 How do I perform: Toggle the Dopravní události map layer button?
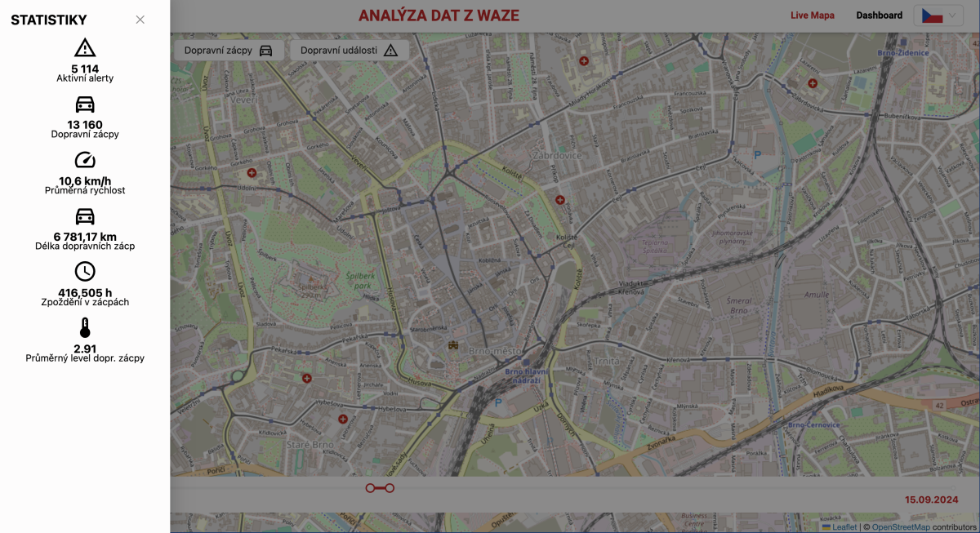350,51
